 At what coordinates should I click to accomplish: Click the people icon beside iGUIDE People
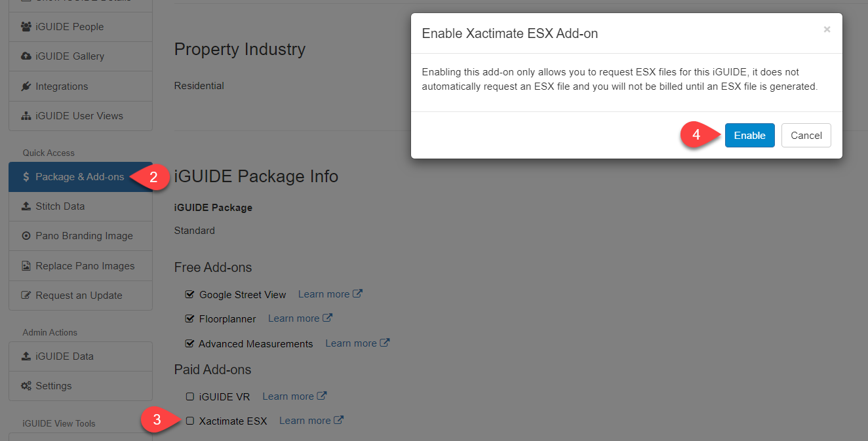[x=26, y=27]
